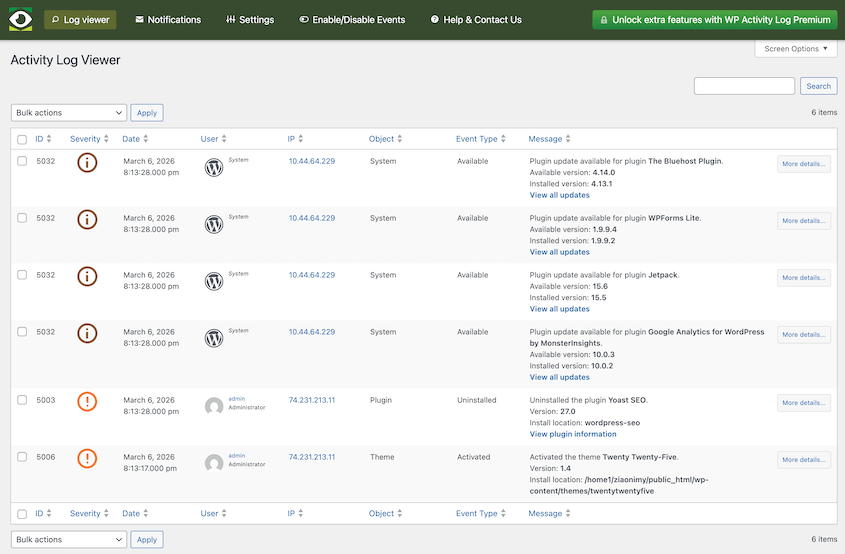845x554 pixels.
Task: Click the bottom Apply button
Action: [147, 539]
